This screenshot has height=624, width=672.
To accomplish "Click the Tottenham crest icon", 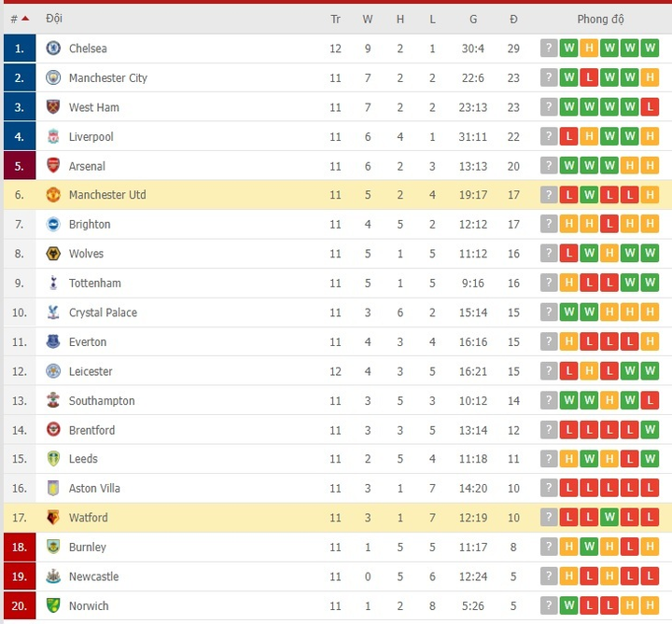I will click(53, 283).
